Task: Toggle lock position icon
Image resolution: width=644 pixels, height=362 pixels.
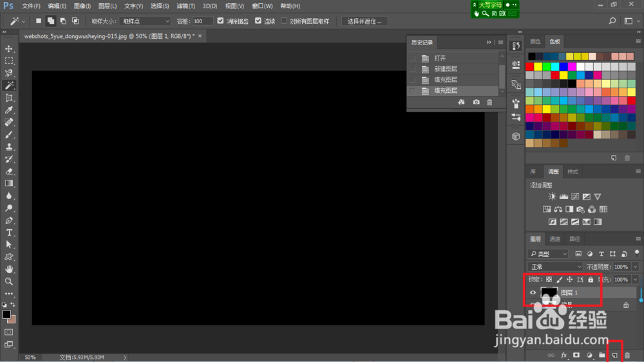Action: click(x=570, y=280)
